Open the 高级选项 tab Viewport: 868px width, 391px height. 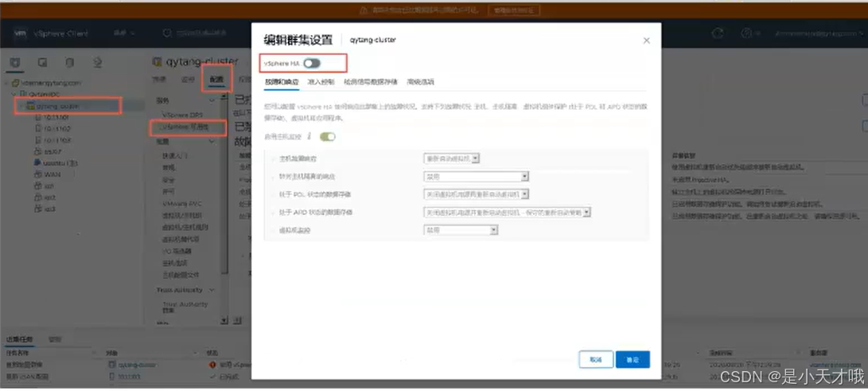[421, 81]
